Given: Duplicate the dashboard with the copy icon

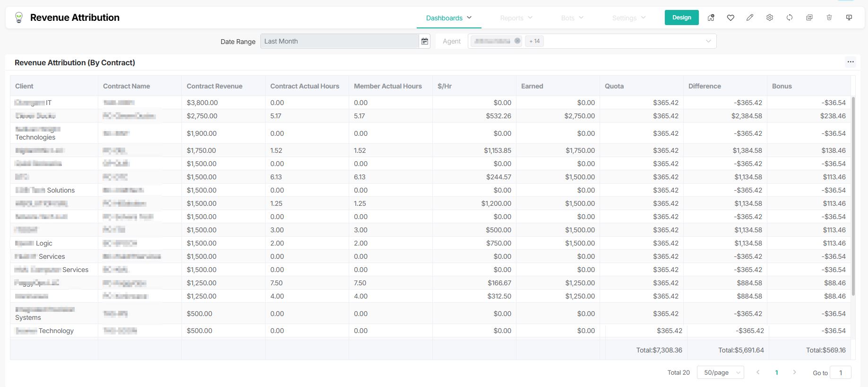Looking at the screenshot, I should pos(809,18).
